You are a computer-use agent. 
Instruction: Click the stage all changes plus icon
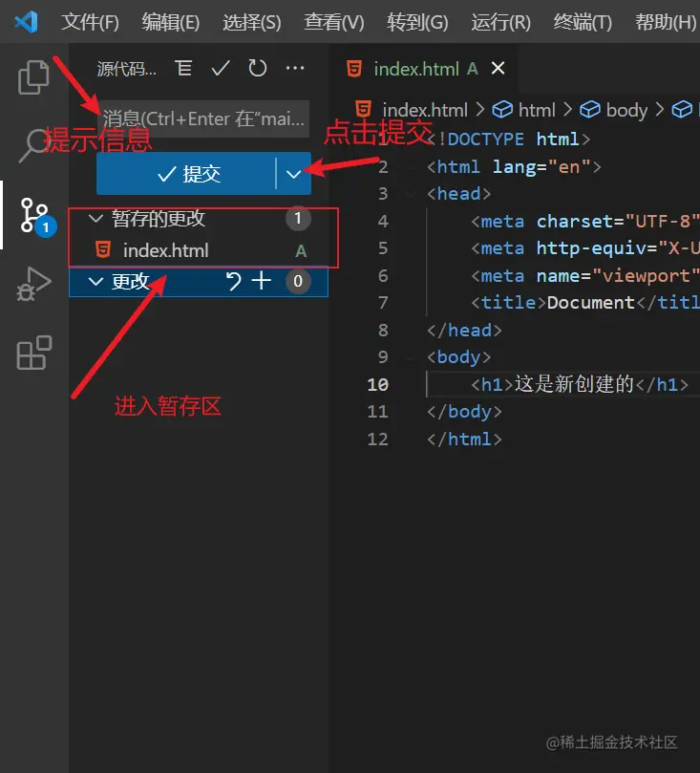click(261, 281)
